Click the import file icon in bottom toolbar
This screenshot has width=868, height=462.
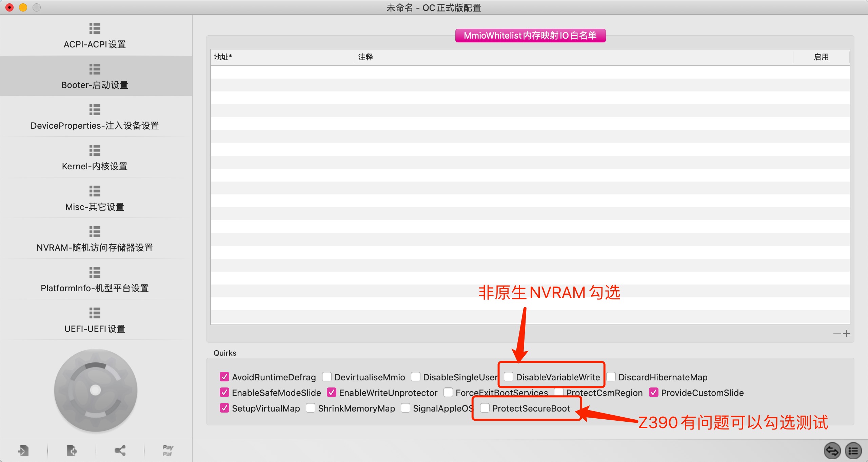tap(23, 450)
